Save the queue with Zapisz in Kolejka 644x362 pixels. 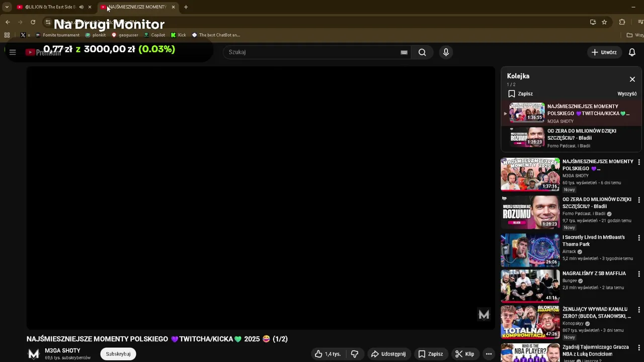pos(520,94)
